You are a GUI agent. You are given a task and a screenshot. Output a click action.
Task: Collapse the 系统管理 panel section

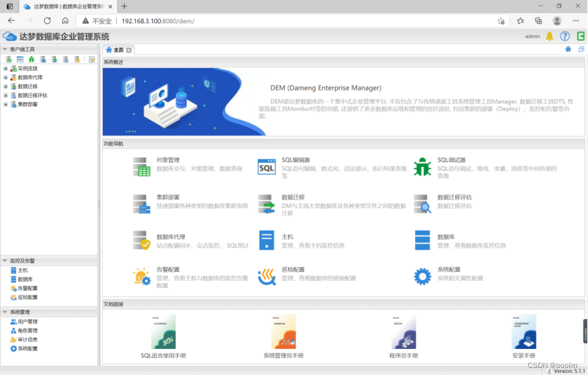coord(5,312)
